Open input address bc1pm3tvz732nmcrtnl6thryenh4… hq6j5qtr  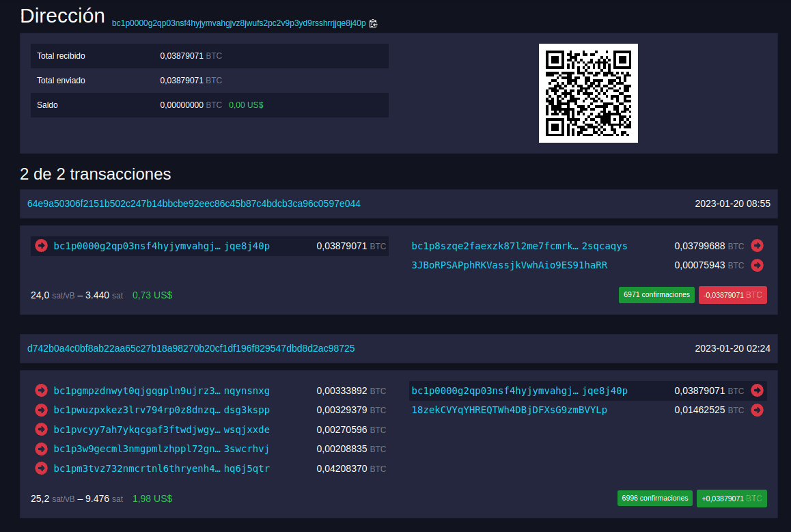click(x=161, y=468)
